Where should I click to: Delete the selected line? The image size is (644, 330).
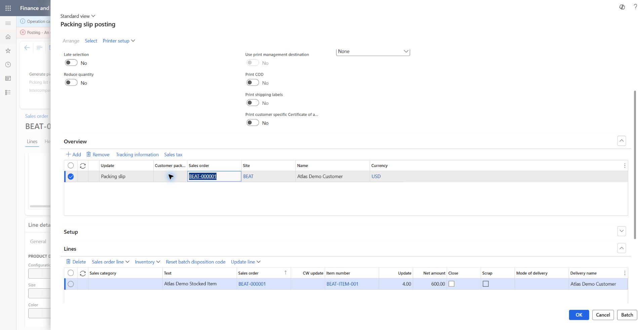76,262
